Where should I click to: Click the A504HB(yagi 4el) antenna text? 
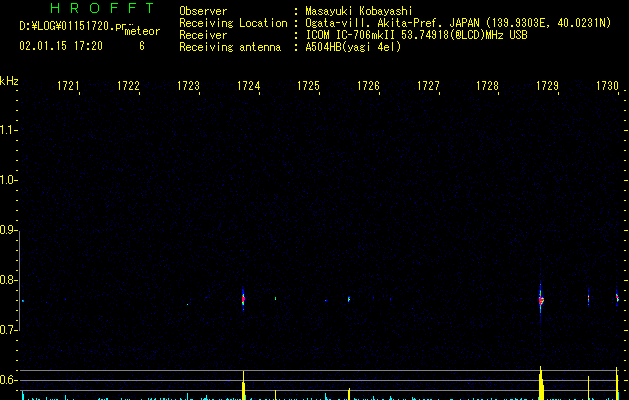(353, 47)
